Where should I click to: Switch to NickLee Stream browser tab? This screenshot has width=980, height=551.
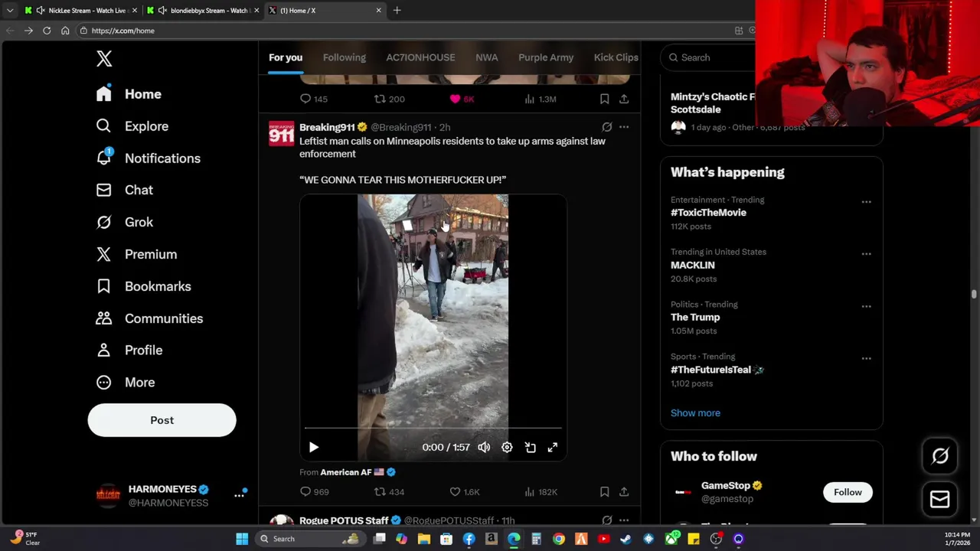pos(82,11)
